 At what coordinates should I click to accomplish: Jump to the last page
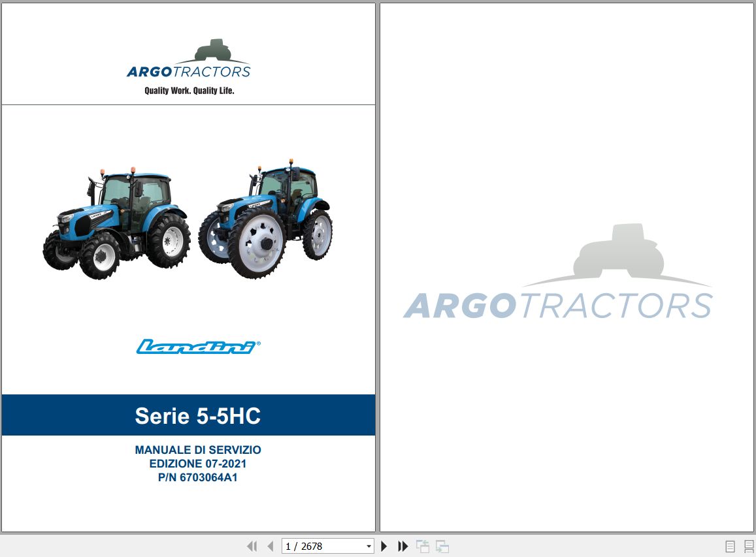[x=403, y=547]
